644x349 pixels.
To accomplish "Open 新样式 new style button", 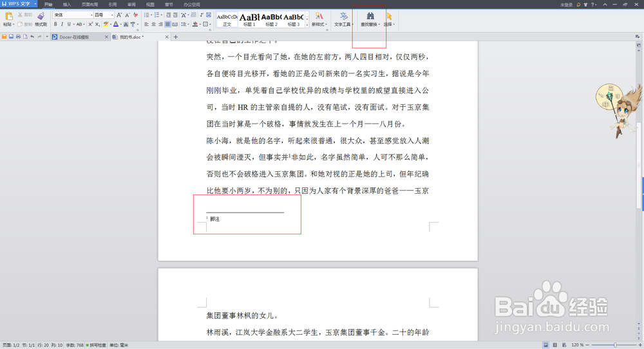I will [319, 19].
